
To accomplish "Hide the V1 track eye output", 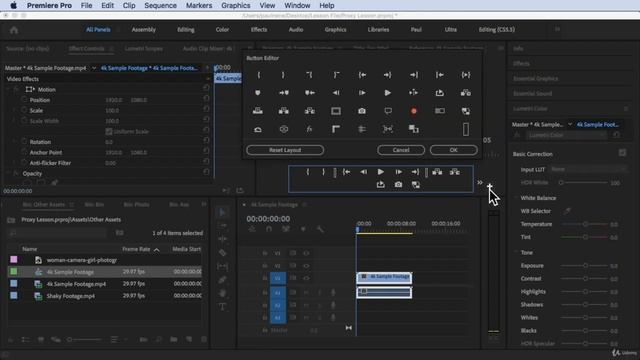I will tap(306, 278).
